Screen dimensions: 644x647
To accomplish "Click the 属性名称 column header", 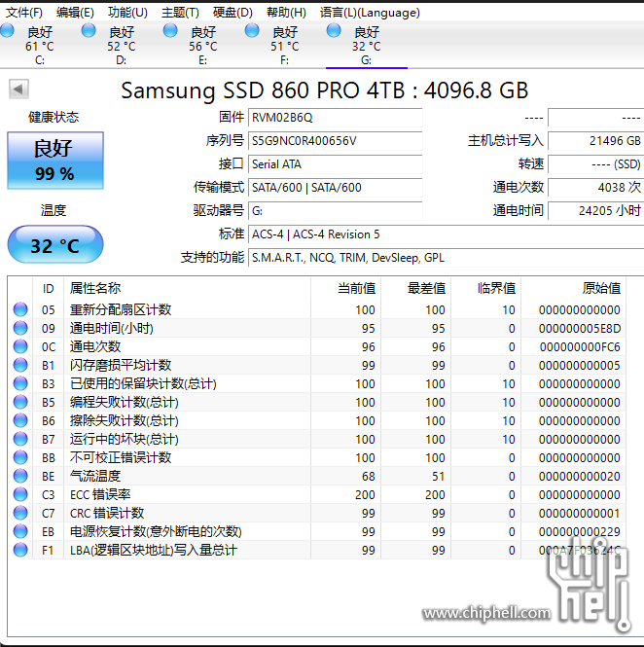I will (x=187, y=288).
